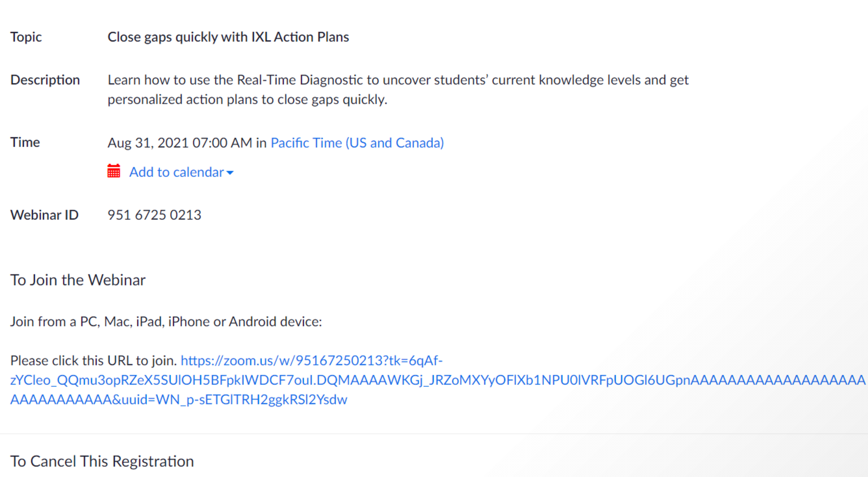
Task: Open the Add to calendar link
Action: (x=176, y=172)
